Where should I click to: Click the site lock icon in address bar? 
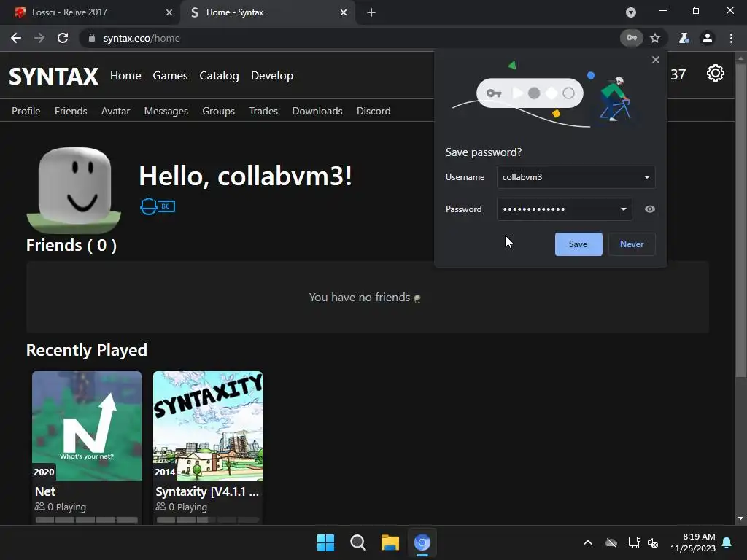[x=92, y=38]
